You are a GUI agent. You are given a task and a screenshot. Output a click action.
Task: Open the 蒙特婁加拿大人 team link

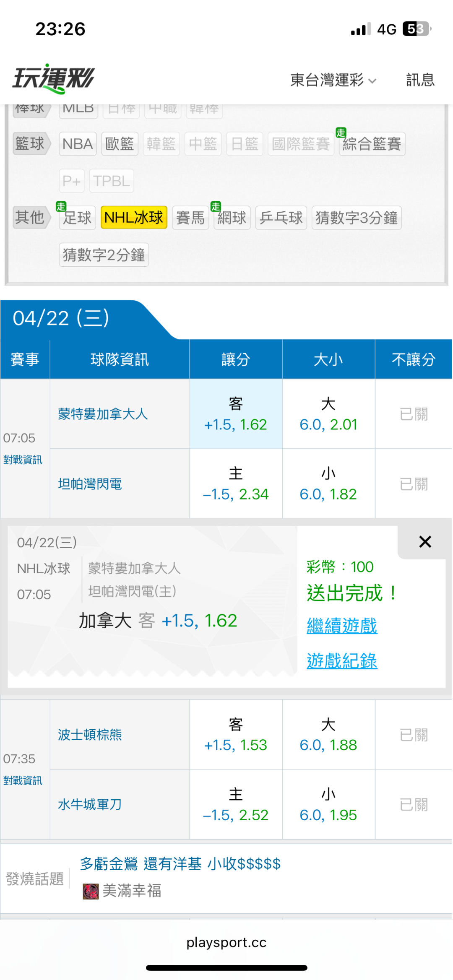point(103,414)
